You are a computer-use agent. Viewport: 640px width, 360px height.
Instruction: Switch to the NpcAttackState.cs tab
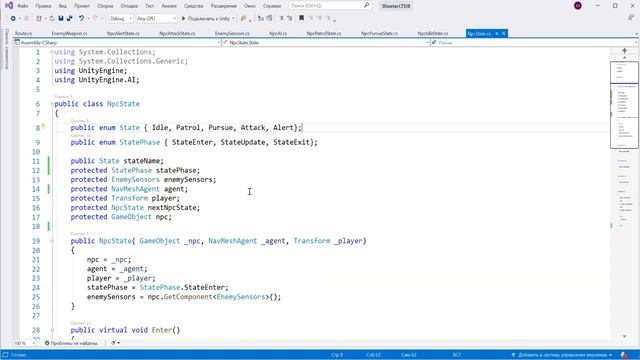[x=177, y=33]
